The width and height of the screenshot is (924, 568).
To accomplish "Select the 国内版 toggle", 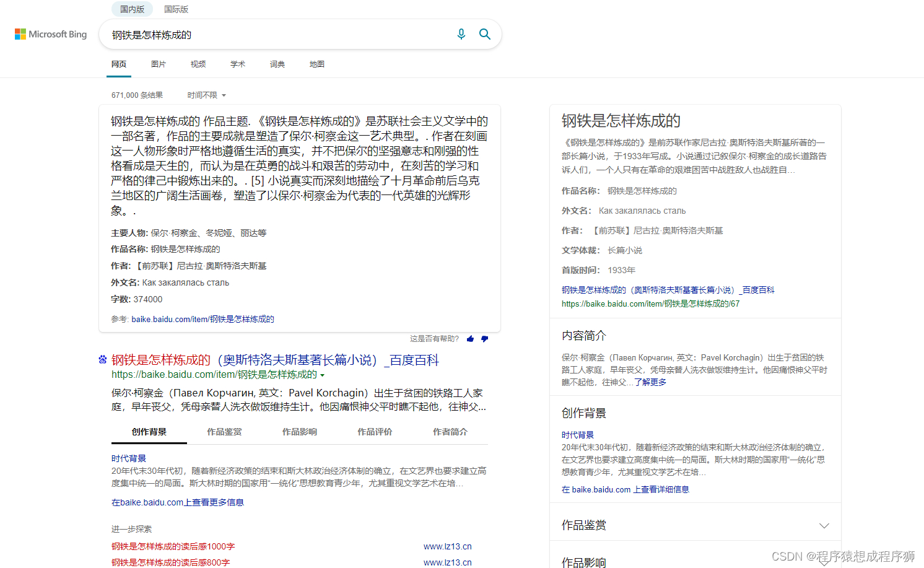I will 132,9.
